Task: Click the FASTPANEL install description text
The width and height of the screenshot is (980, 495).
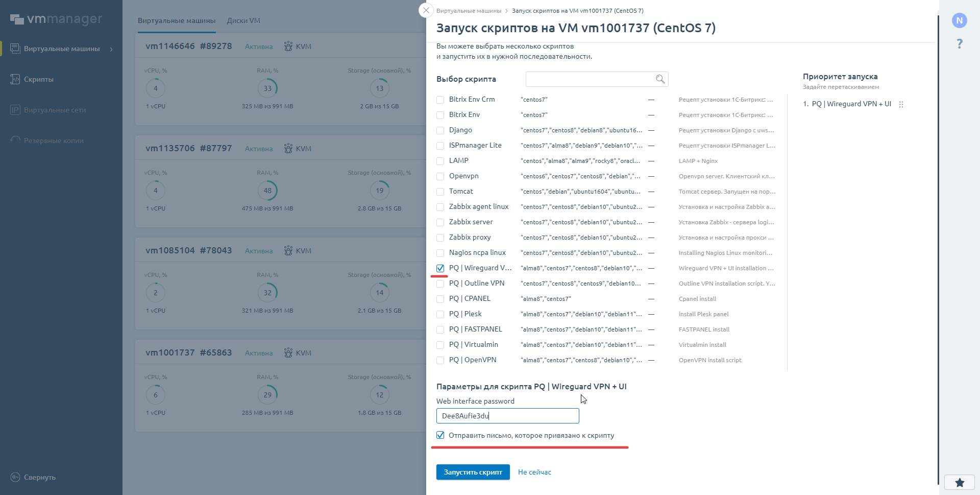Action: point(704,329)
